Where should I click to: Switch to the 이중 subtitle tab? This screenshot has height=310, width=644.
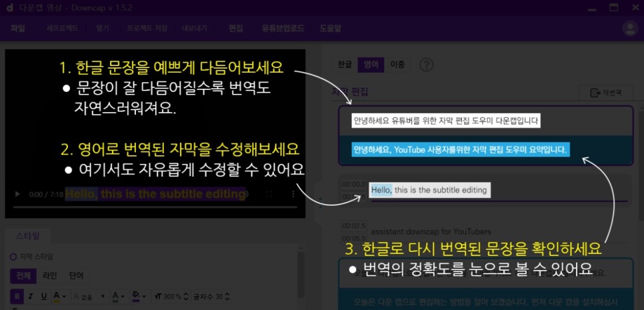pyautogui.click(x=397, y=65)
